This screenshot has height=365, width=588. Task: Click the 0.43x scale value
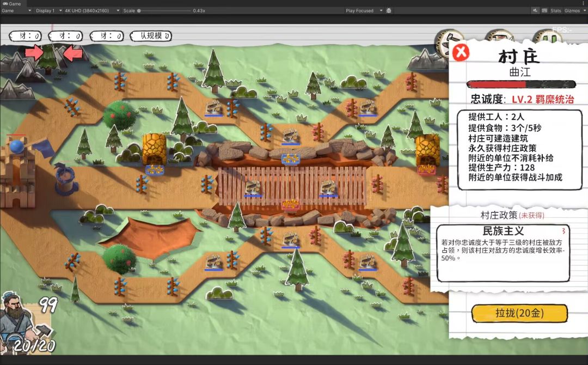(199, 10)
